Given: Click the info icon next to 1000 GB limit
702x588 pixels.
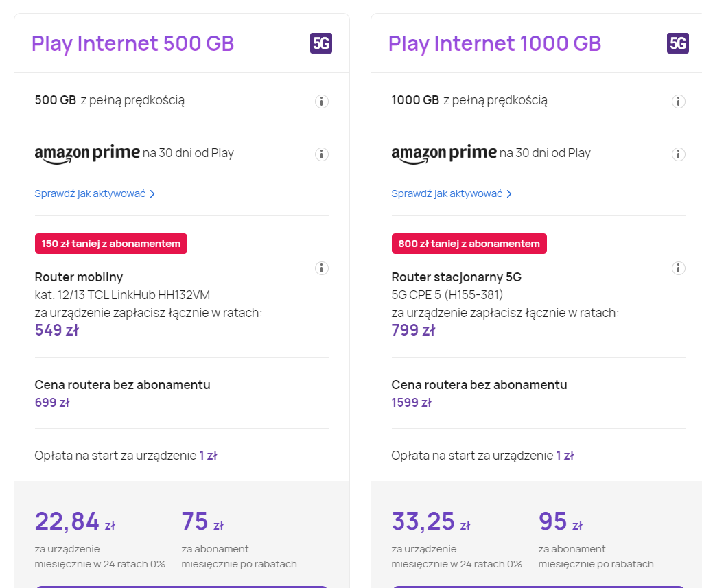Looking at the screenshot, I should pos(679,101).
